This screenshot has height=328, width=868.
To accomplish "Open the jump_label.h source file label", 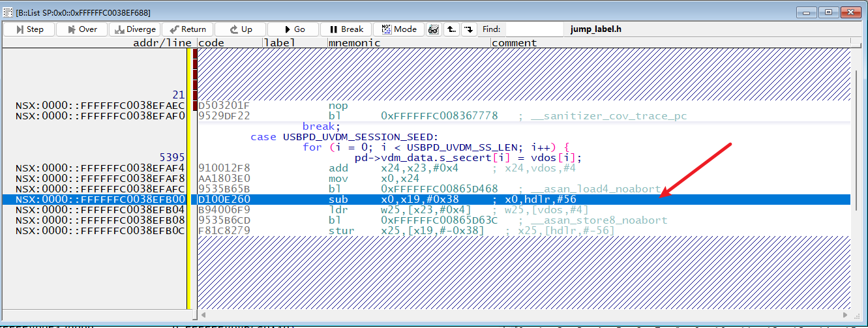I will click(596, 29).
